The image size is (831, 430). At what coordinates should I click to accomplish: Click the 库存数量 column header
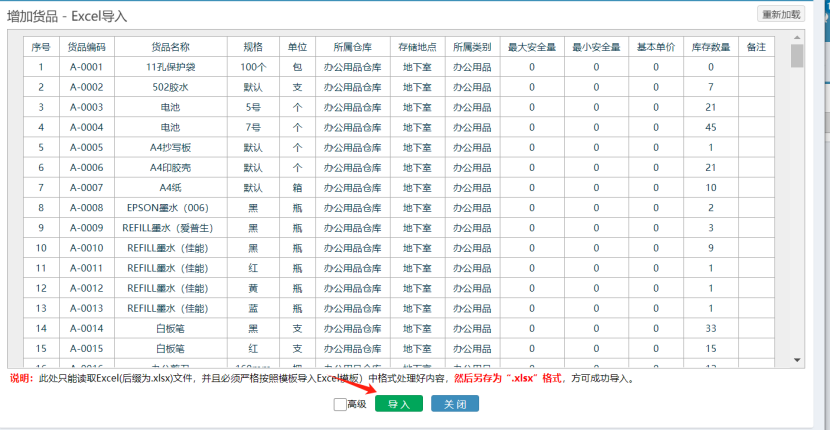711,47
